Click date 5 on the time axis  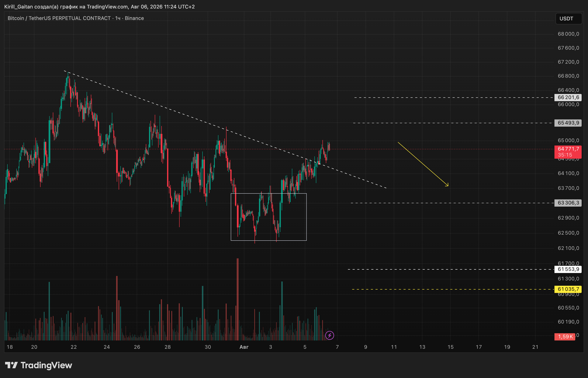305,347
